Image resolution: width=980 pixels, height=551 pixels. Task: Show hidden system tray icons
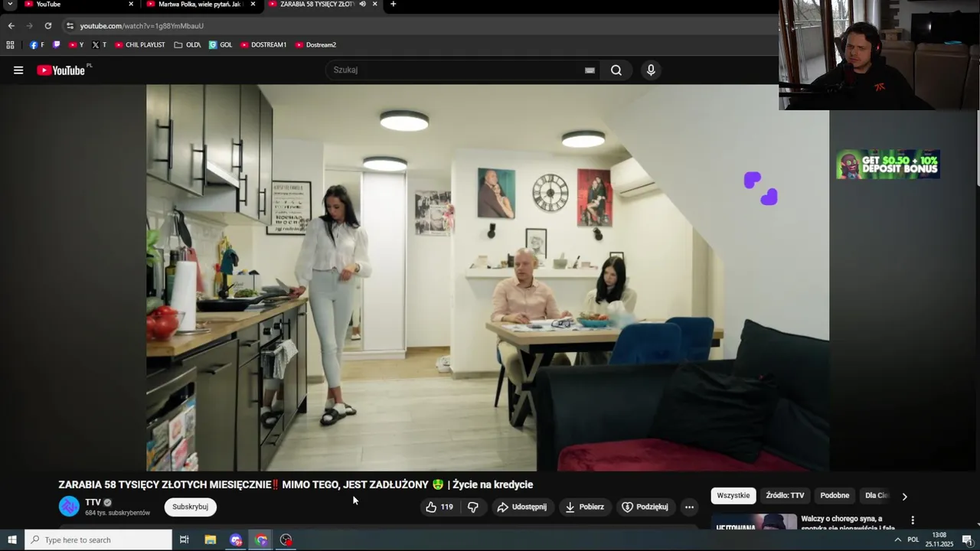897,540
